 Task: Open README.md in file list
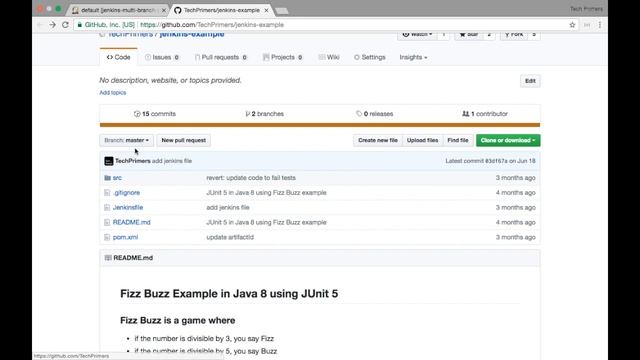point(131,222)
